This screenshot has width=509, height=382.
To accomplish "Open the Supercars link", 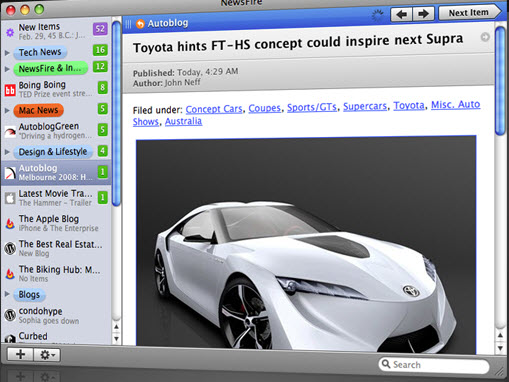I will pos(365,106).
